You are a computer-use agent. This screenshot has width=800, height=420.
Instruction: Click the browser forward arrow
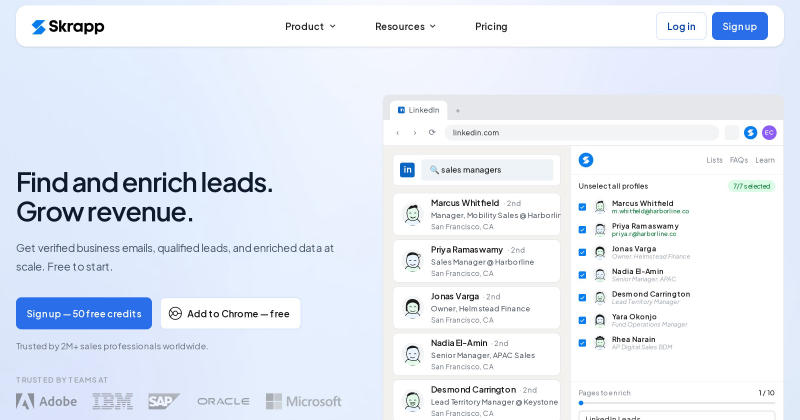pyautogui.click(x=415, y=133)
